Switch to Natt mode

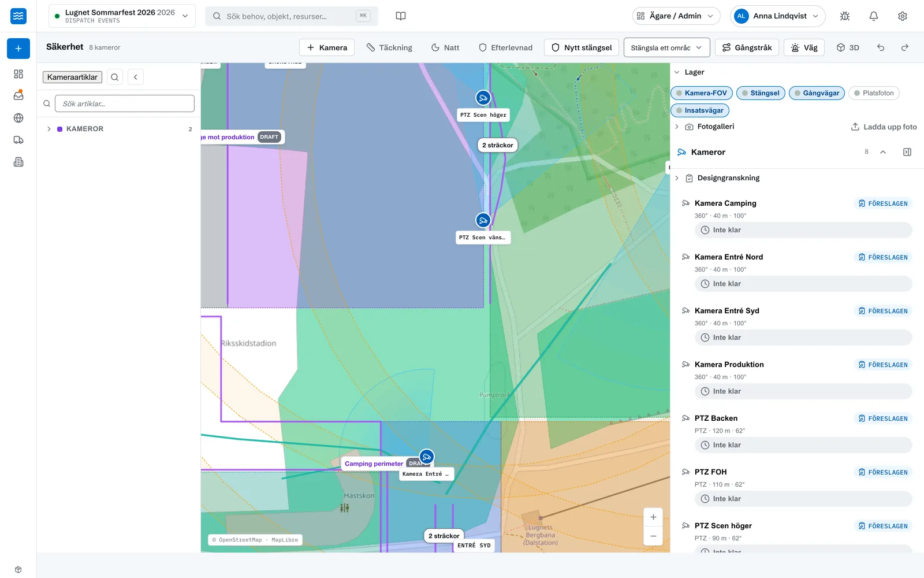(x=445, y=47)
